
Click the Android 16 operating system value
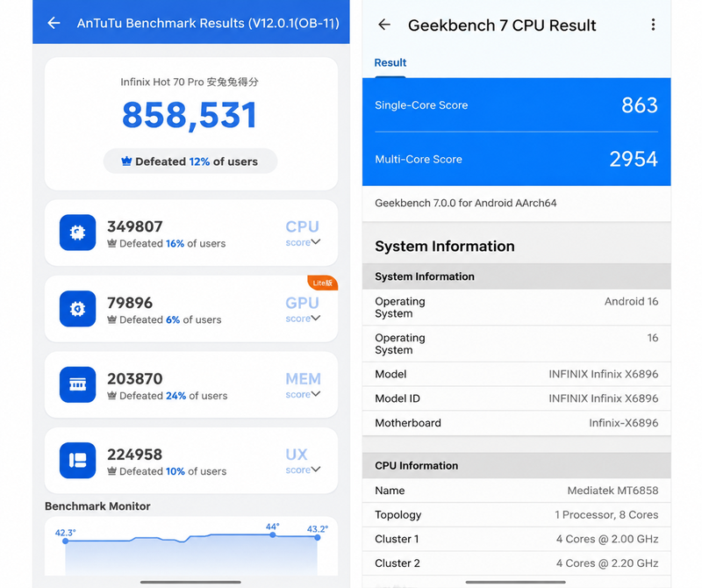[x=631, y=301]
